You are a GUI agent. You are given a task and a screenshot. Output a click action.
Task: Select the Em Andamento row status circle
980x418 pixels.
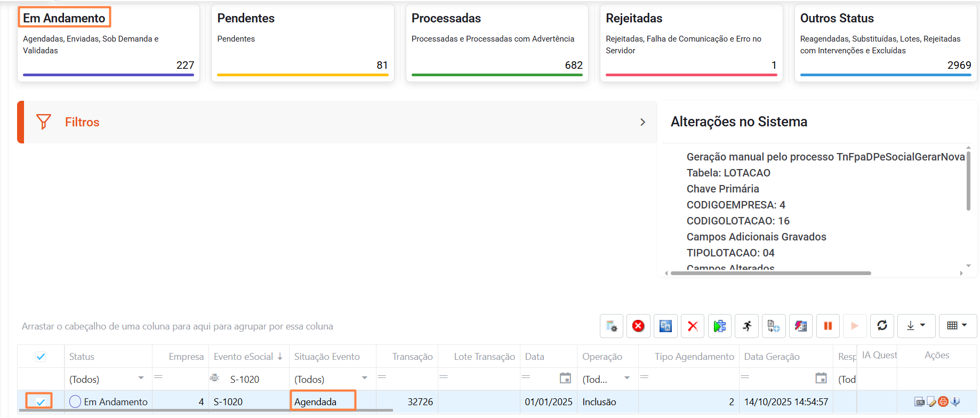[75, 401]
